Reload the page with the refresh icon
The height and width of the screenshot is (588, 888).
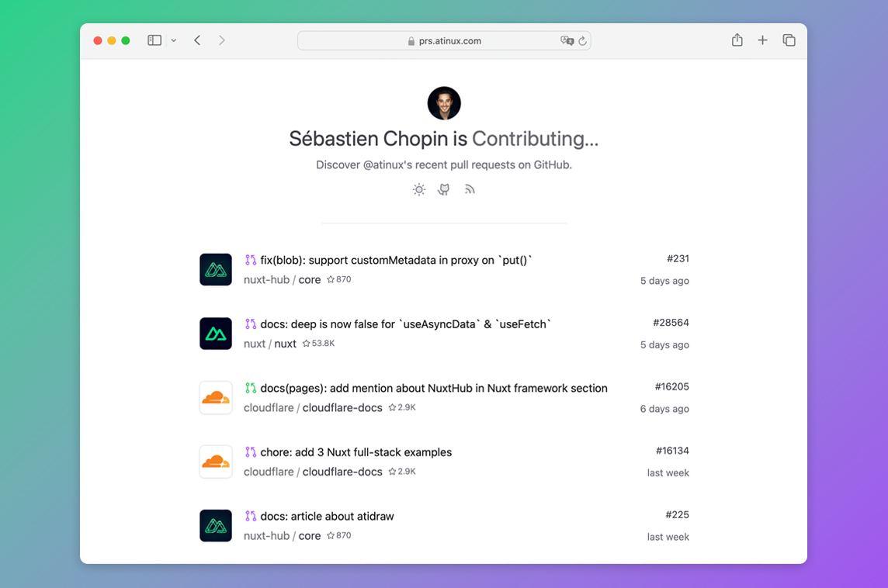[x=582, y=41]
